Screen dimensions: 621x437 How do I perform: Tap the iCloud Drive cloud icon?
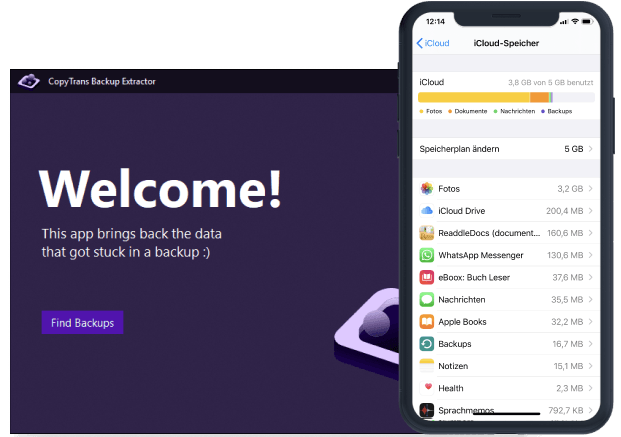click(x=427, y=211)
